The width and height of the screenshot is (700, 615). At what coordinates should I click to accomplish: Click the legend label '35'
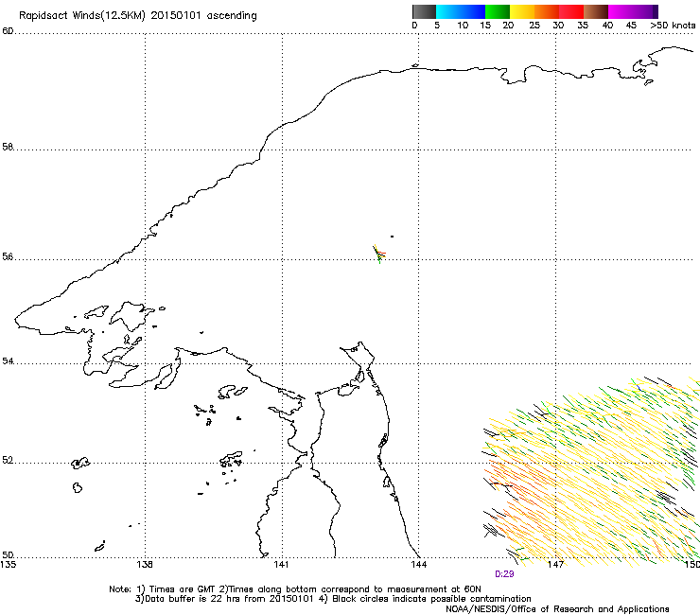coord(583,26)
